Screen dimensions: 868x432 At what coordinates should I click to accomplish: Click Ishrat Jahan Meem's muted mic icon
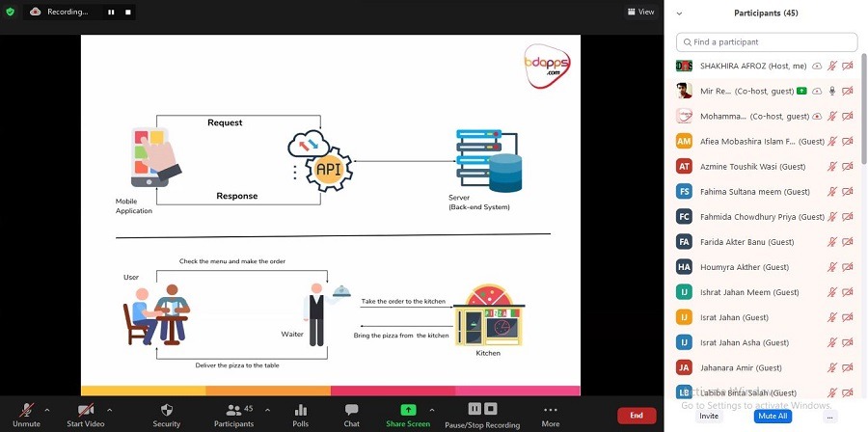(x=832, y=292)
